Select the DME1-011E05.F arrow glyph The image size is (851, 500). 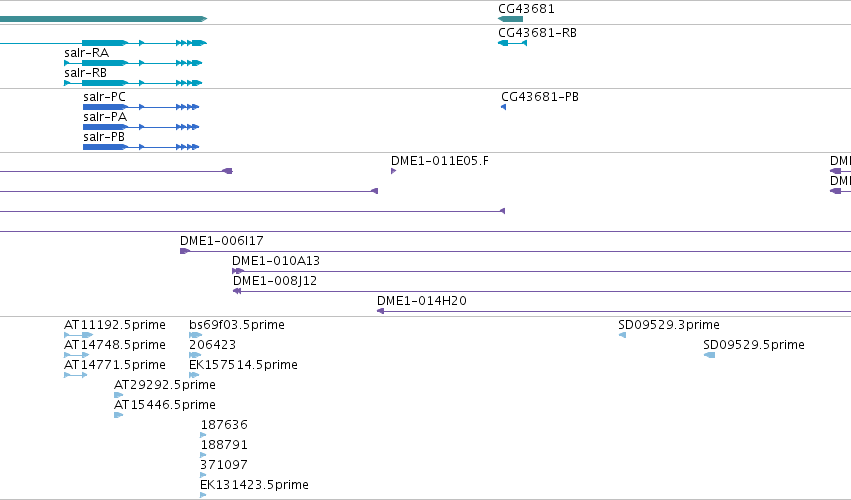click(393, 171)
